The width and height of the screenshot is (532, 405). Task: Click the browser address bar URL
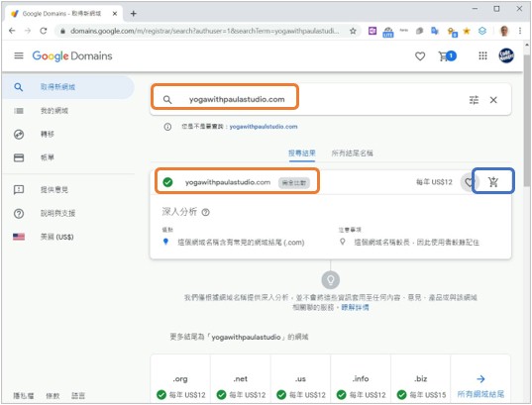(205, 32)
